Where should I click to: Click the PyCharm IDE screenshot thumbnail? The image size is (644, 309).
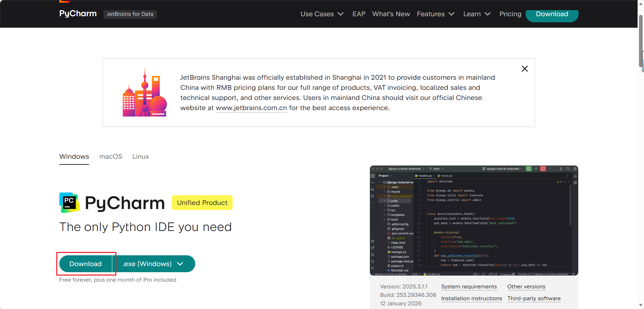[474, 221]
